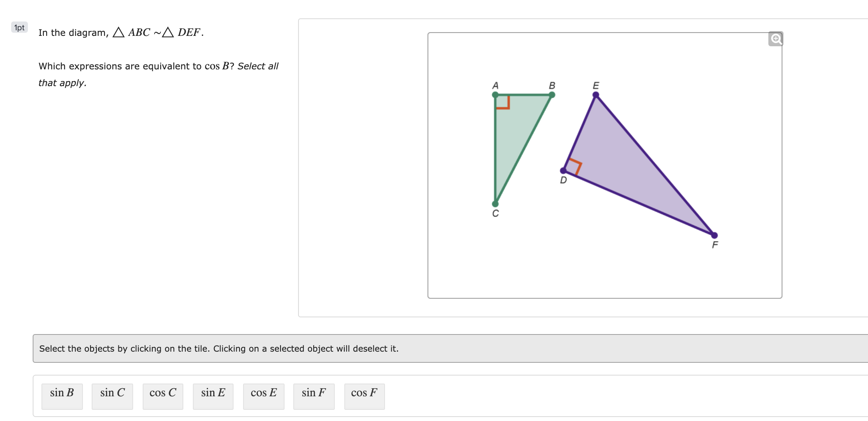Click vertex E on the purple triangle
Screen dimensions: 868x421
[596, 94]
